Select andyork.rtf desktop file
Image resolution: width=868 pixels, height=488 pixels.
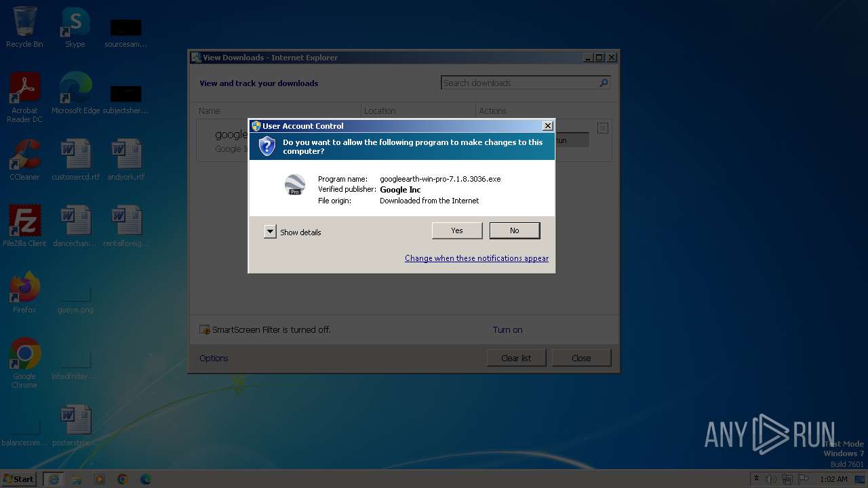point(126,160)
